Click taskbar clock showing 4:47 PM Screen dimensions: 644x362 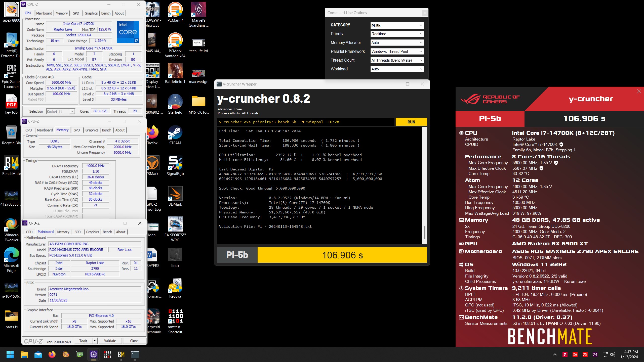click(x=629, y=354)
